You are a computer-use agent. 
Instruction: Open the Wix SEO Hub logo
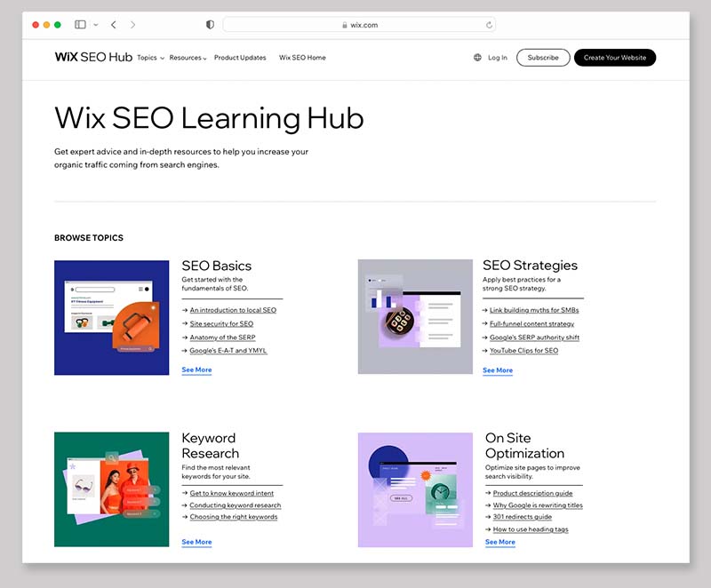pos(93,57)
